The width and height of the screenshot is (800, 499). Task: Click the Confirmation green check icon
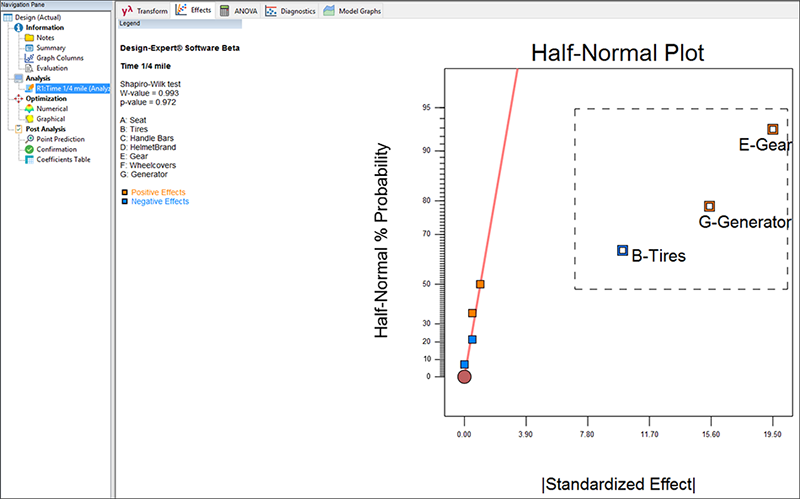coord(29,149)
